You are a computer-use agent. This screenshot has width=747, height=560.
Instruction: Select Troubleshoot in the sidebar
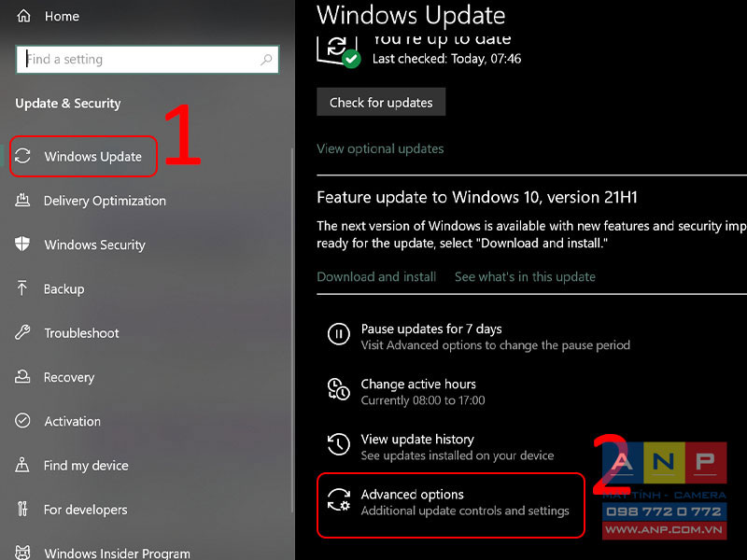click(81, 333)
